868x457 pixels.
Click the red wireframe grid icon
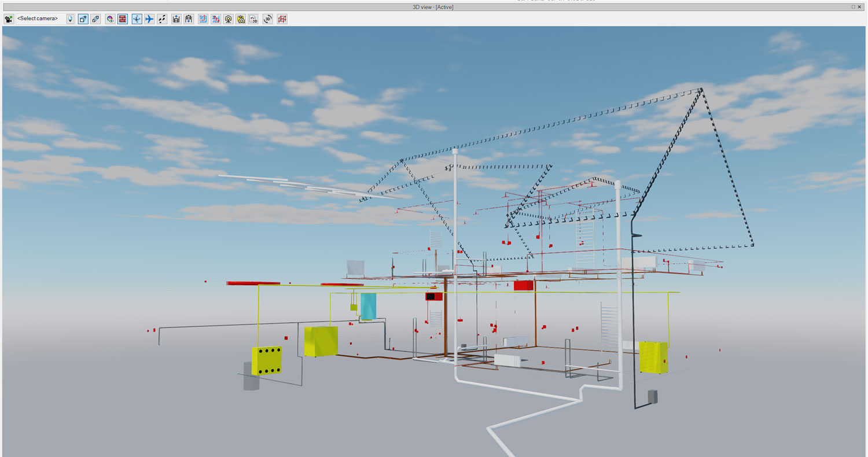pos(282,19)
